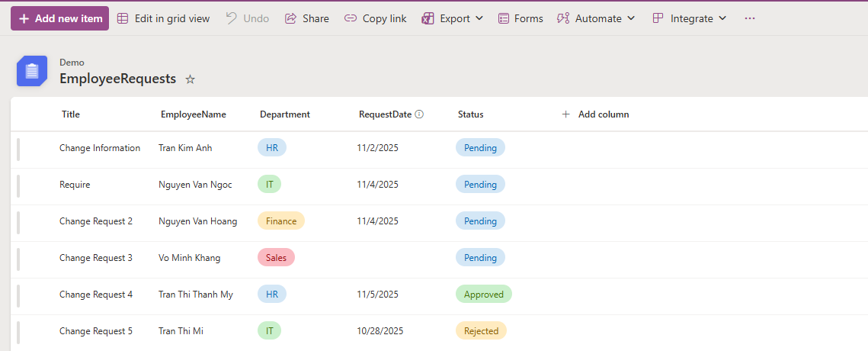
Task: Expand the Automate dropdown menu
Action: point(596,18)
